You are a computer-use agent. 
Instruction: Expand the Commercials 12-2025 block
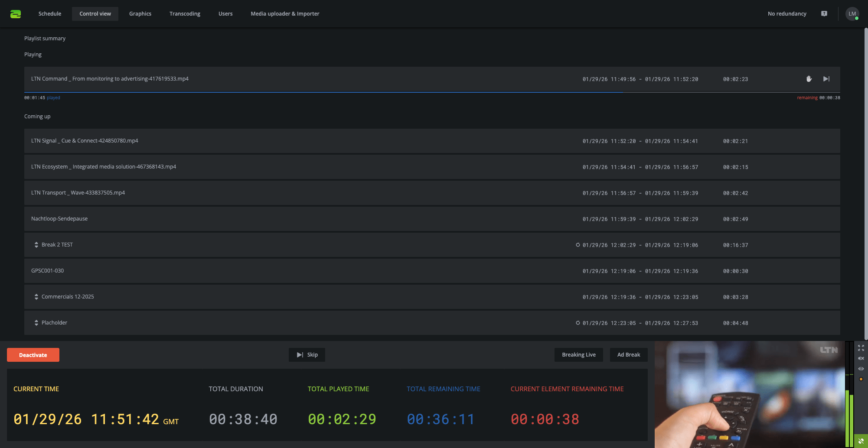[36, 297]
